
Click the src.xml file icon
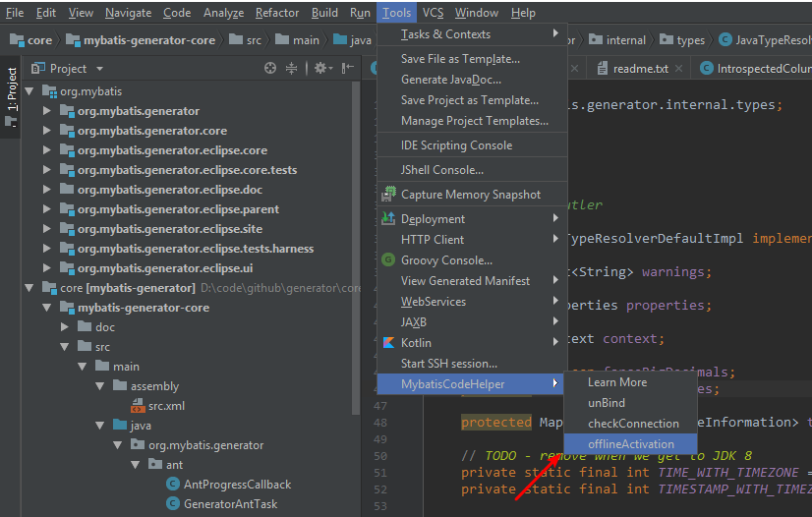click(138, 406)
